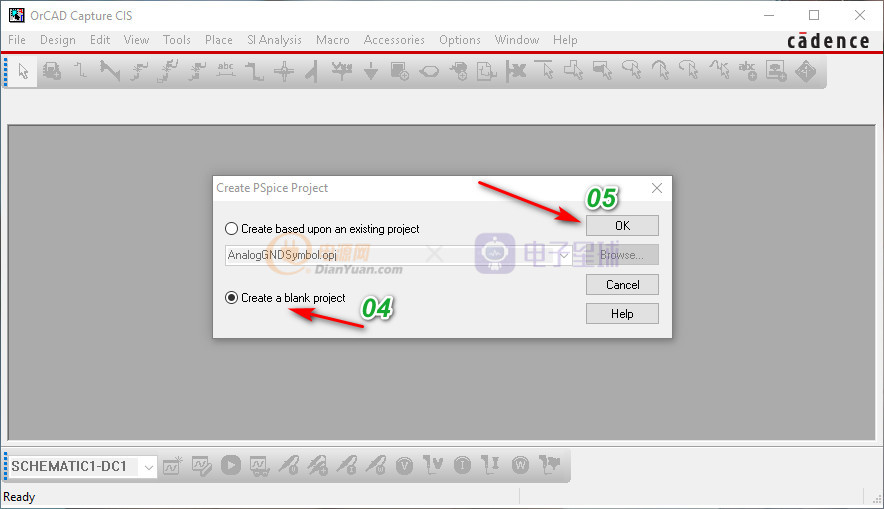
Task: Click the cadence logo
Action: (x=828, y=41)
